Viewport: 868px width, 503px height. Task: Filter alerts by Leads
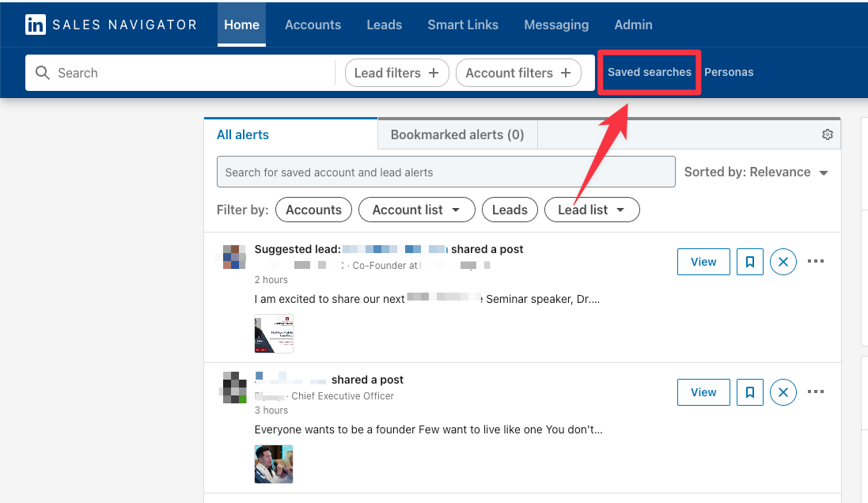pos(510,210)
